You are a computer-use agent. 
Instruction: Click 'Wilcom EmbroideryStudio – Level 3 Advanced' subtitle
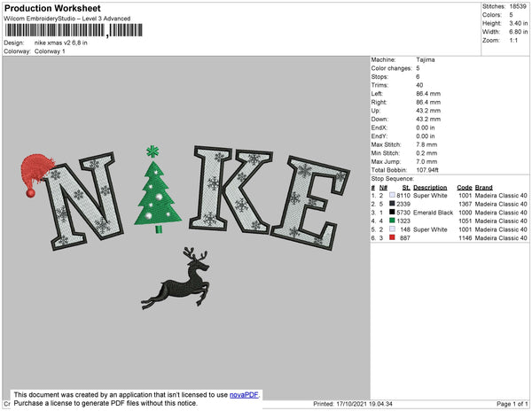tap(66, 19)
